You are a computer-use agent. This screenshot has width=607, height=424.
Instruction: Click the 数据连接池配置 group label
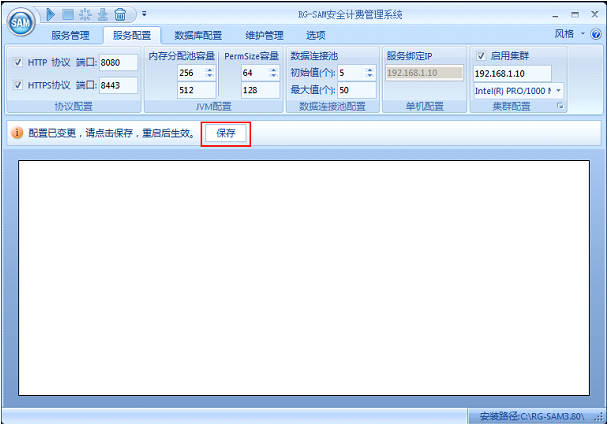332,106
